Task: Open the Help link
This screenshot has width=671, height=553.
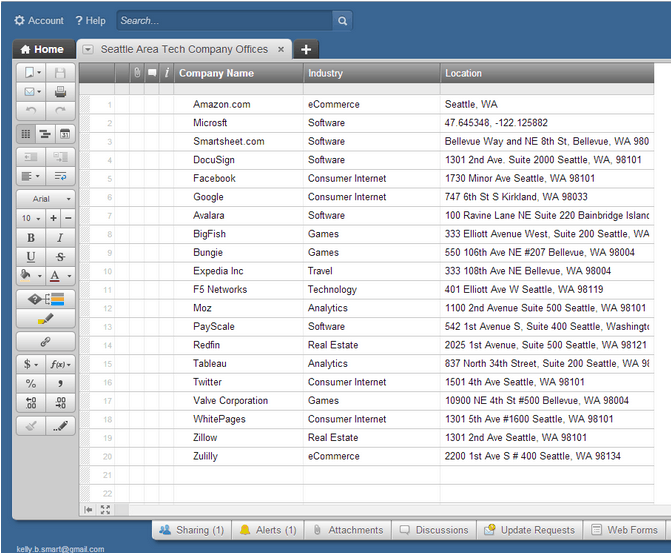Action: point(90,21)
